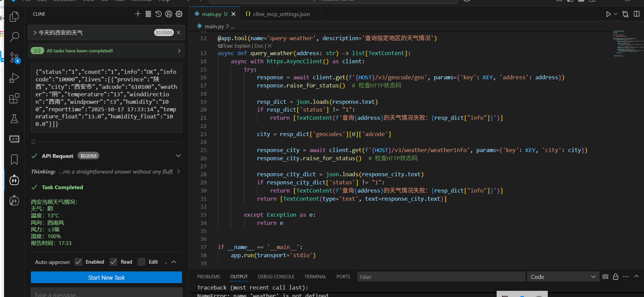Click the Explain code lens link
This screenshot has height=297, width=644.
point(242,46)
